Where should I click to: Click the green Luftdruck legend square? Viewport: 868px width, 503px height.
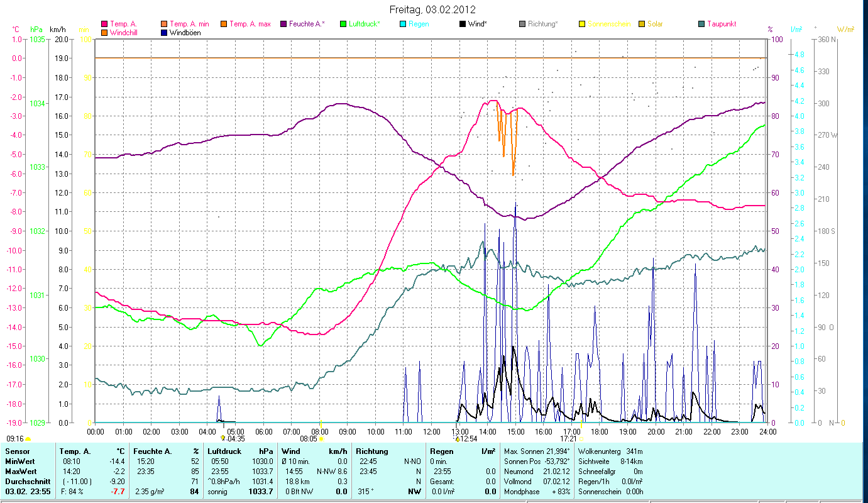343,25
